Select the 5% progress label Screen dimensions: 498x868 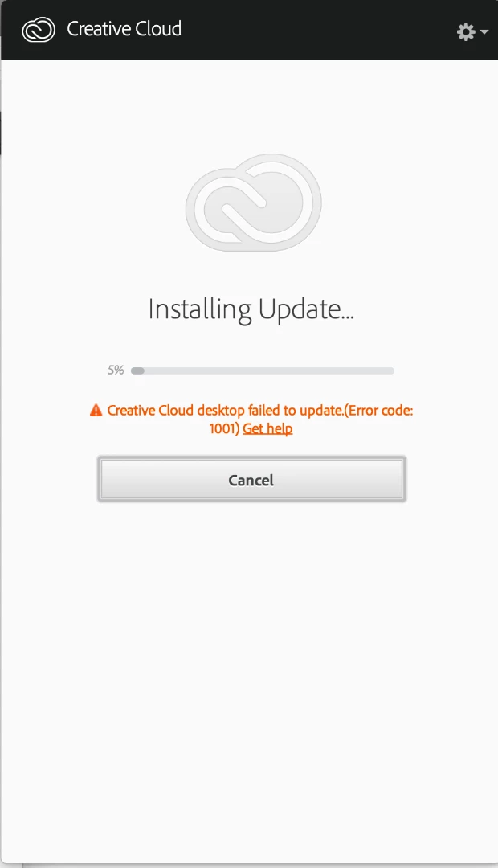pos(116,370)
